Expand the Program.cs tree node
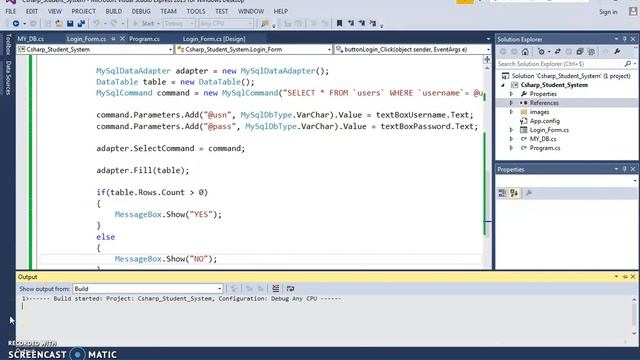This screenshot has height=360, width=640. (511, 148)
